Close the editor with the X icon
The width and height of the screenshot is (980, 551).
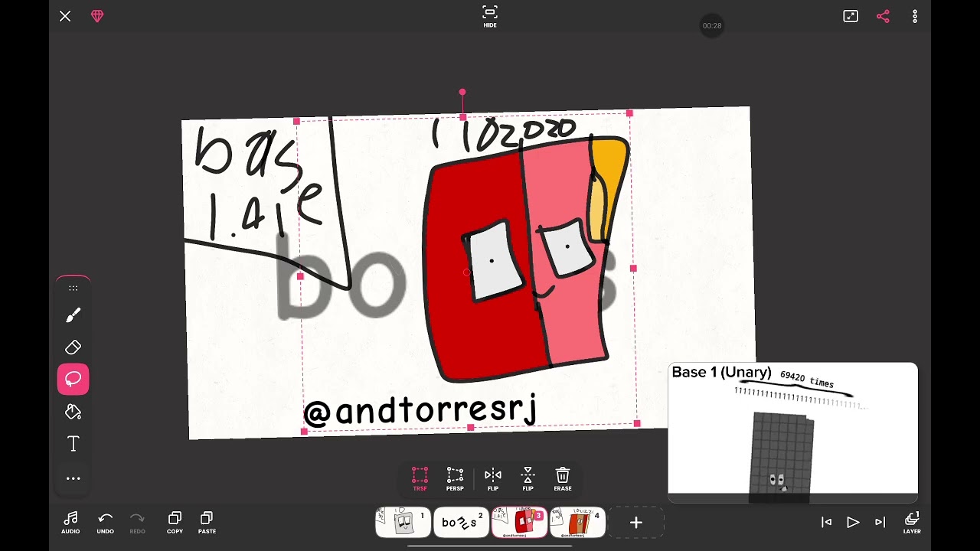(x=65, y=16)
